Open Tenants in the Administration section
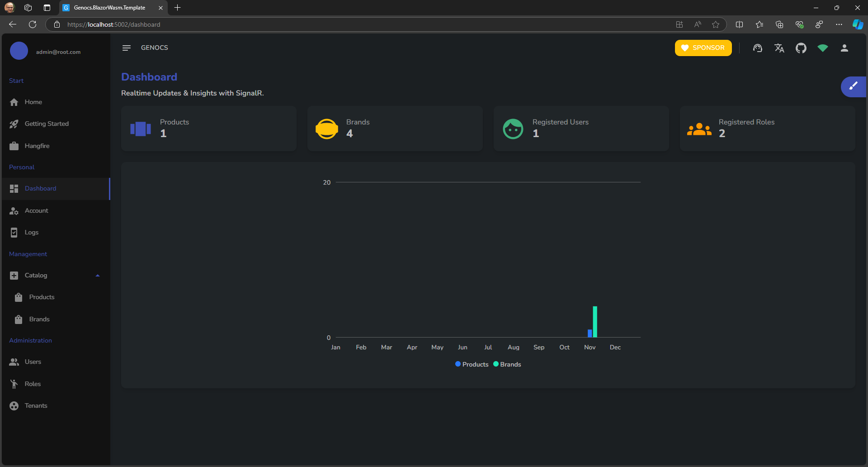868x467 pixels. click(x=36, y=405)
